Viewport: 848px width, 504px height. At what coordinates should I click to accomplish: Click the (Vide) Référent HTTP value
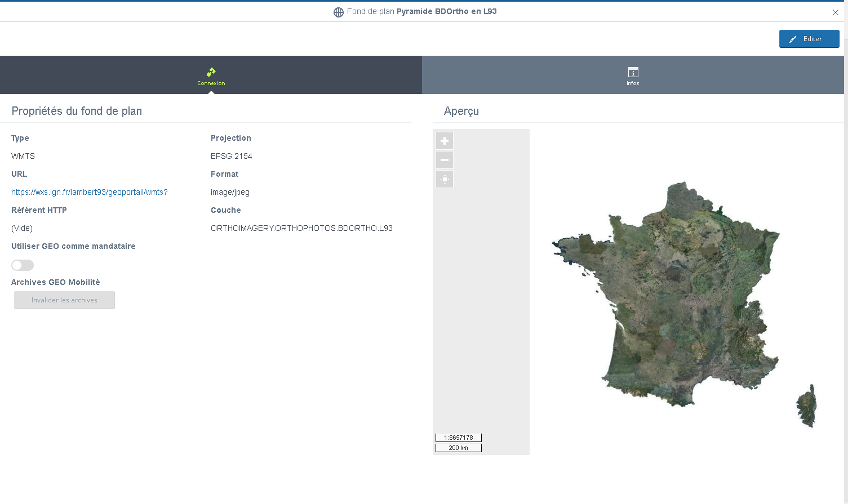click(x=22, y=228)
